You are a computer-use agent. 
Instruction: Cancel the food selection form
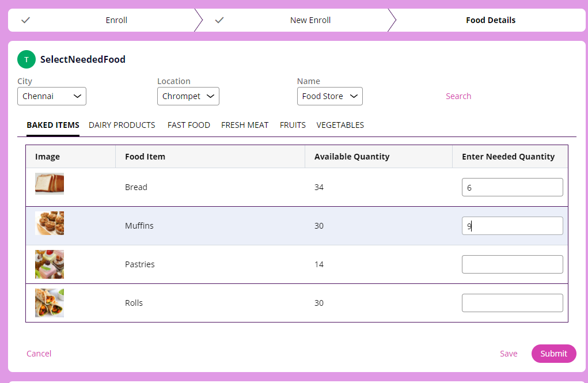click(39, 354)
